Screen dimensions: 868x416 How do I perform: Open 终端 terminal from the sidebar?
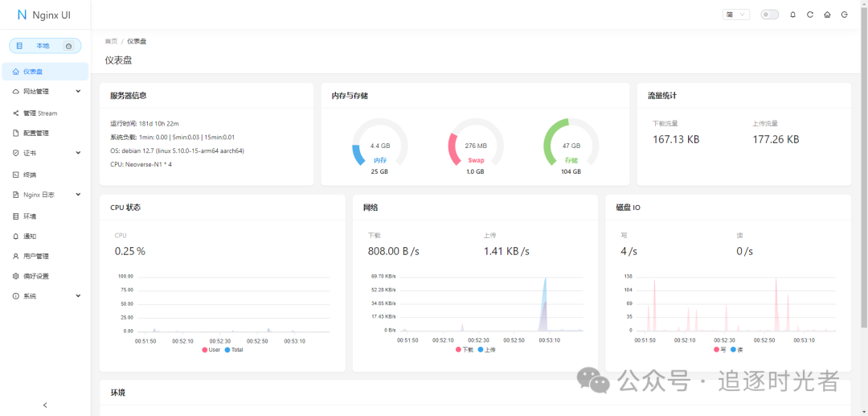tap(29, 175)
